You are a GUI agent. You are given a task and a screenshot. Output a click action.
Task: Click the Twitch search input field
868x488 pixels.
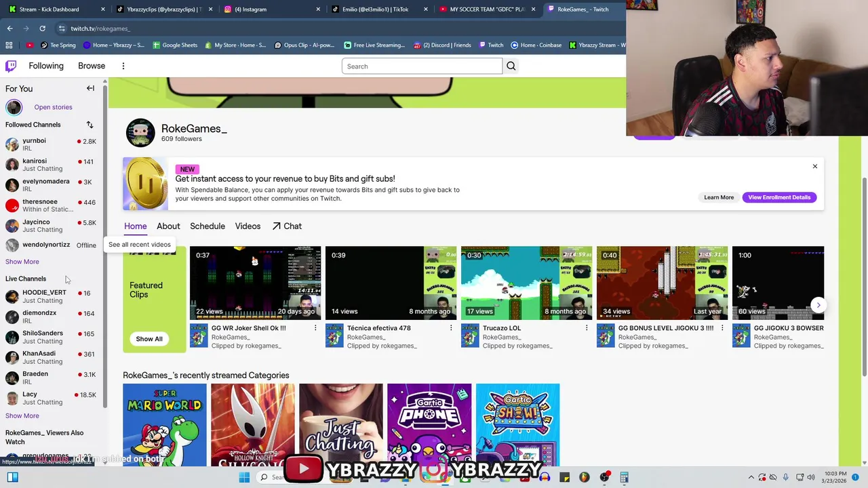pyautogui.click(x=422, y=66)
